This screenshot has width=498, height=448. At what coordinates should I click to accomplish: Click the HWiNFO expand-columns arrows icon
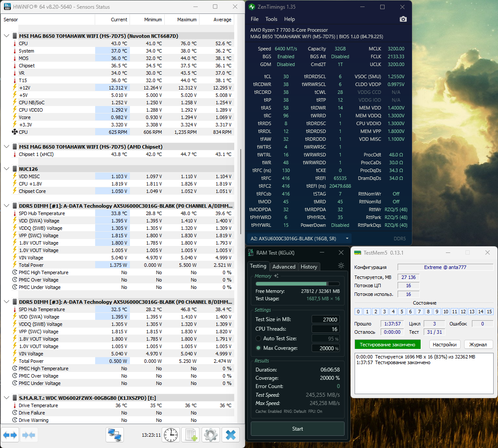[10, 435]
